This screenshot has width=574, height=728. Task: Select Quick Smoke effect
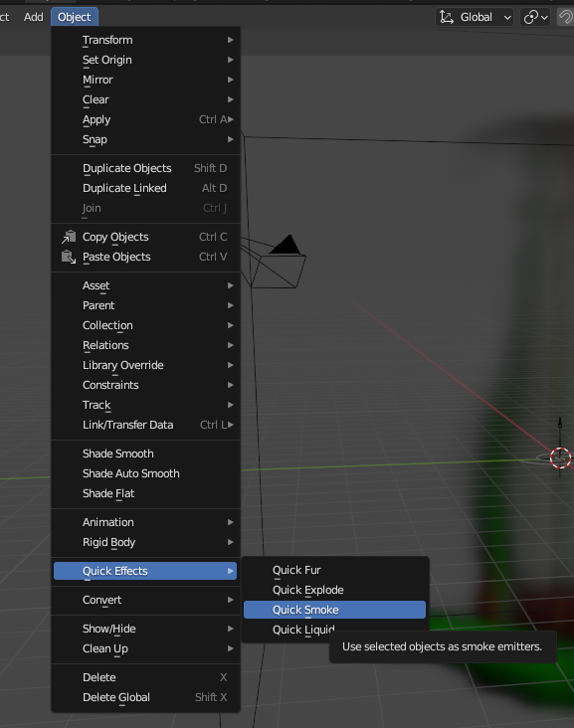335,610
